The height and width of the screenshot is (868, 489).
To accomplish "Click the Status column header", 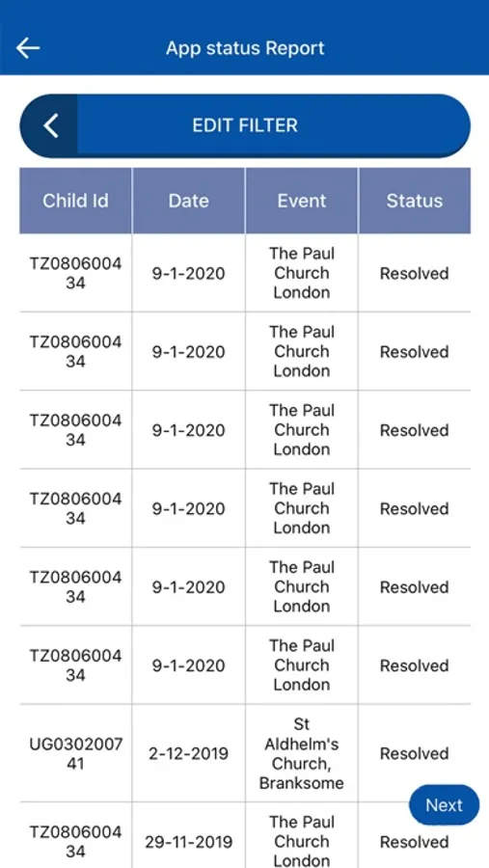I will coord(415,201).
